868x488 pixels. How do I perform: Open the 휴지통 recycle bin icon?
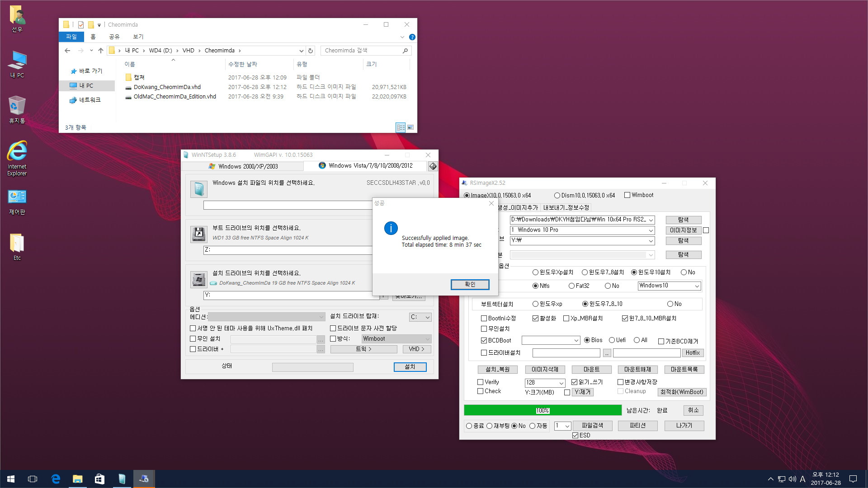(x=17, y=110)
